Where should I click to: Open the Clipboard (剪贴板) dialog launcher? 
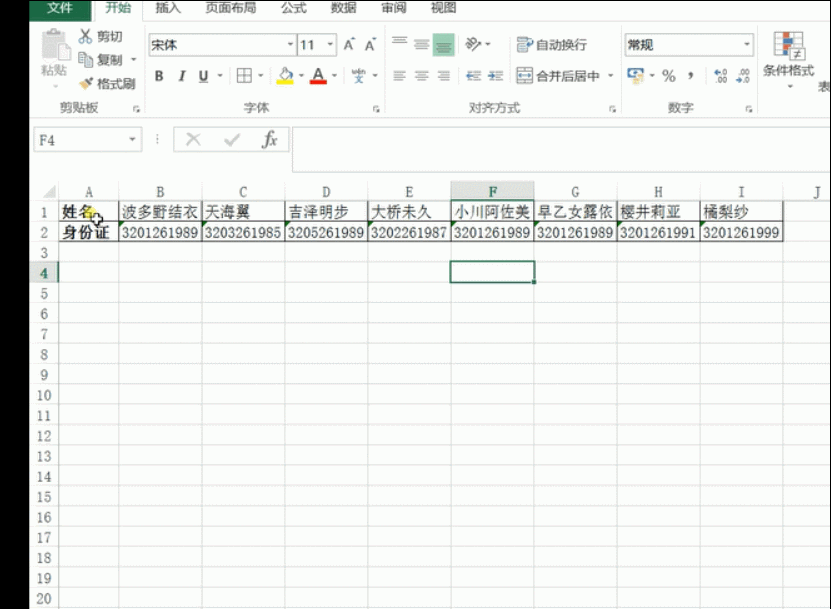pos(136,109)
